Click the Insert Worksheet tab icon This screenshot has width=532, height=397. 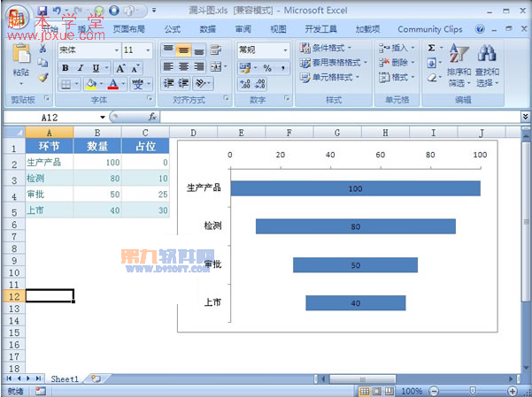point(96,378)
